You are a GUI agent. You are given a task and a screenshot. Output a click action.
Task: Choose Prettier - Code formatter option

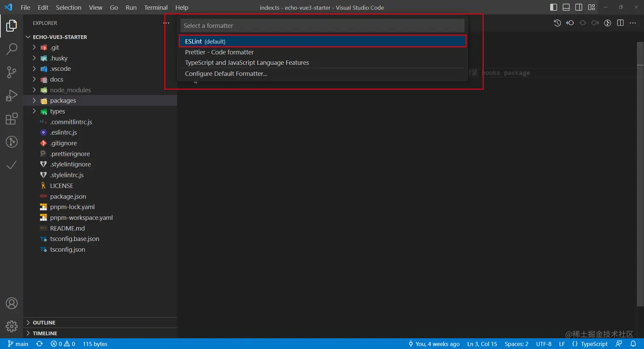pos(322,52)
